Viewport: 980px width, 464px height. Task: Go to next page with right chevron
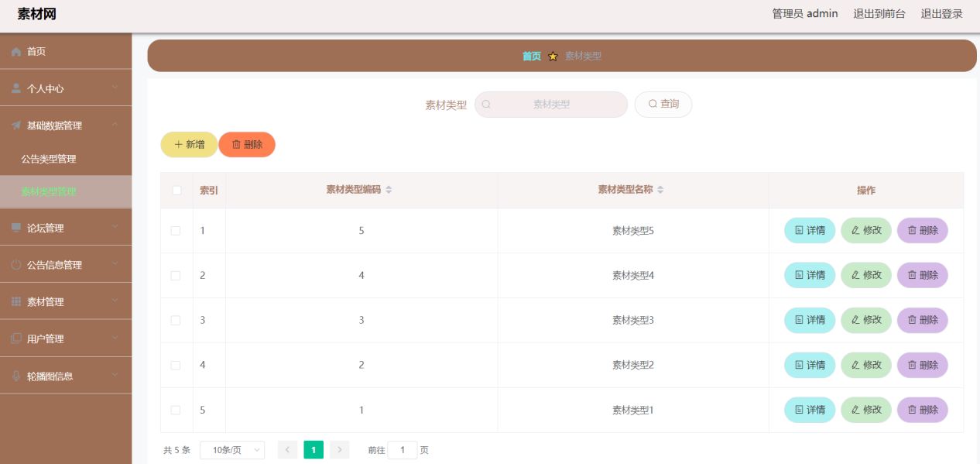(339, 450)
